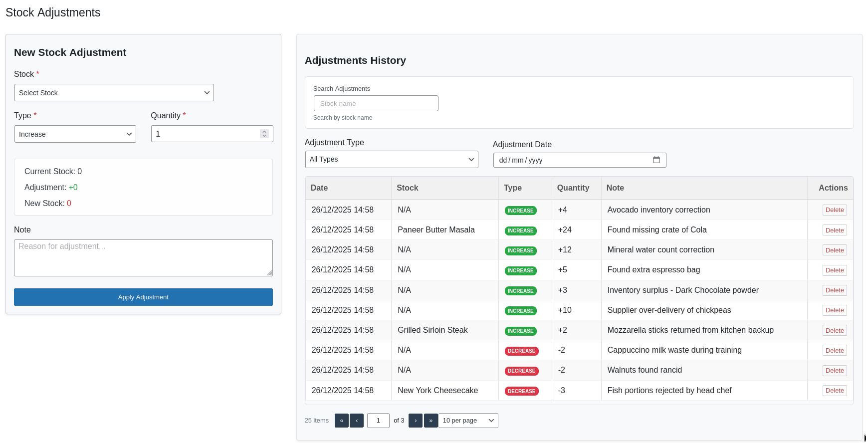Delete the Avocado inventory correction entry
The width and height of the screenshot is (868, 444).
(834, 210)
